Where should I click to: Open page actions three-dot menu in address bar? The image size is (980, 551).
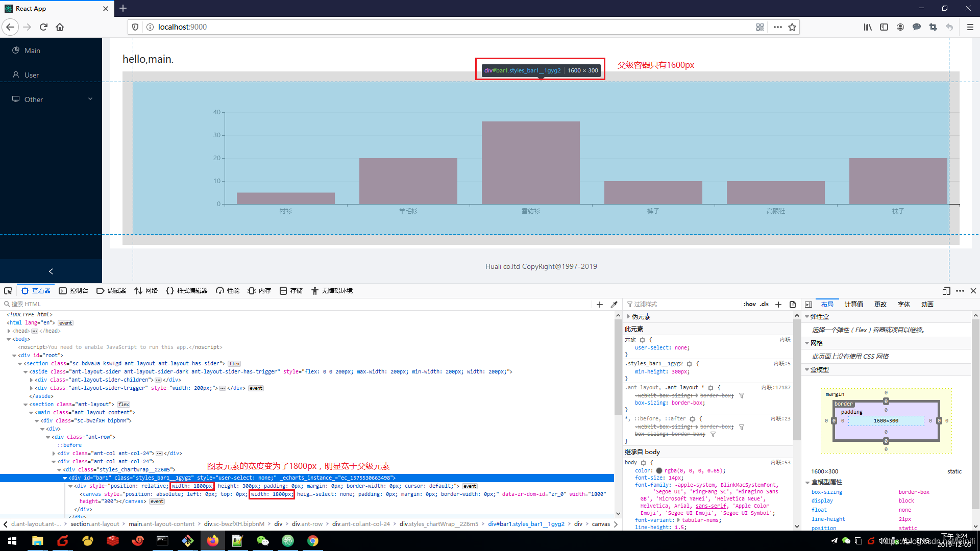coord(777,27)
